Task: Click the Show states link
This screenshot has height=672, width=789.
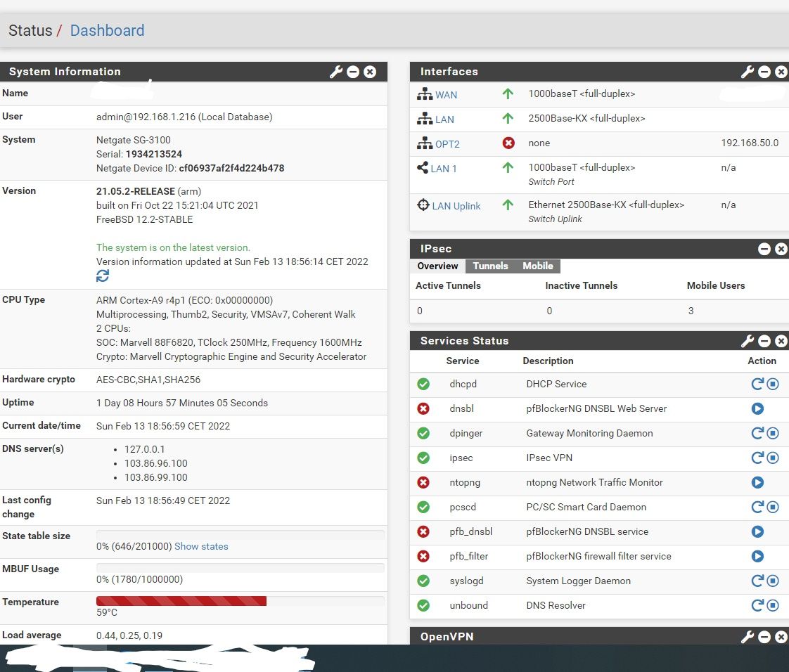Action: [201, 546]
